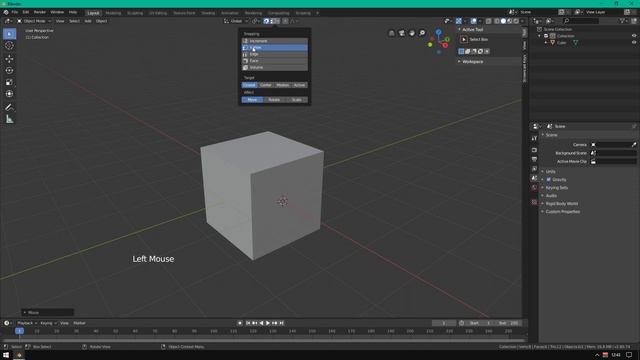
Task: Hide Collection with eye icon
Action: point(634,36)
